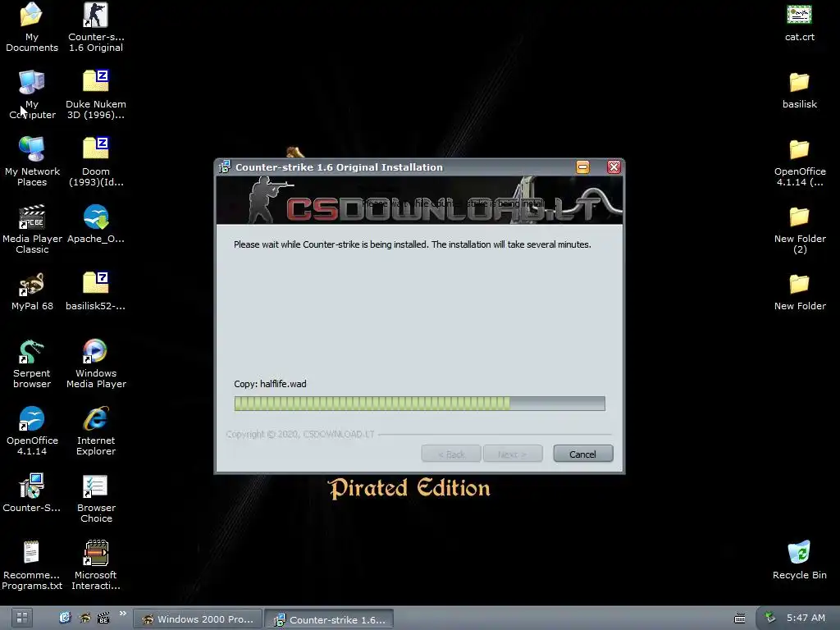This screenshot has height=630, width=840.
Task: Switch to Counter-strike 1.6... taskbar button
Action: coord(329,619)
